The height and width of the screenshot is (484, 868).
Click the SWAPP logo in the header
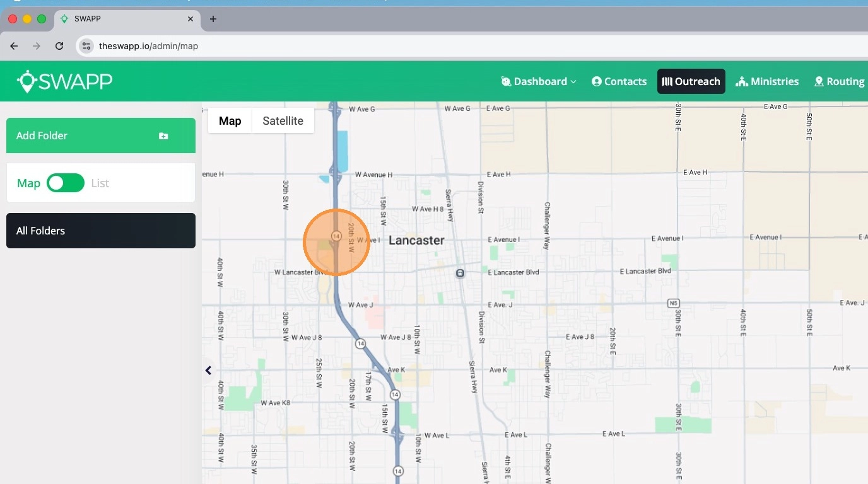point(65,81)
